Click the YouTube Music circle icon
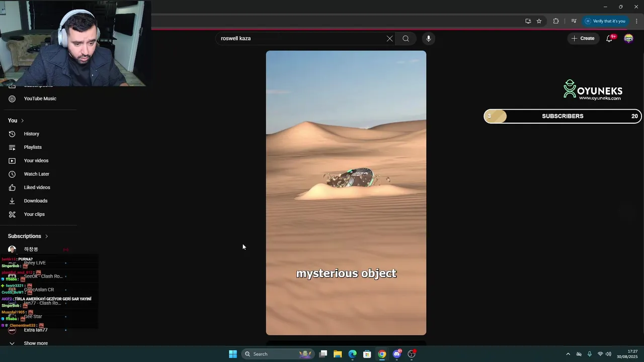The width and height of the screenshot is (644, 362). coord(12,99)
